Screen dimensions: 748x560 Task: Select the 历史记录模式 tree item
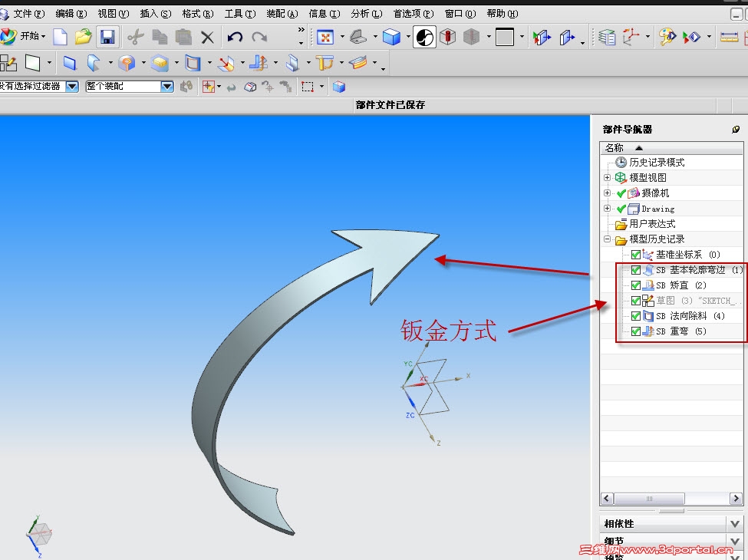[x=657, y=163]
